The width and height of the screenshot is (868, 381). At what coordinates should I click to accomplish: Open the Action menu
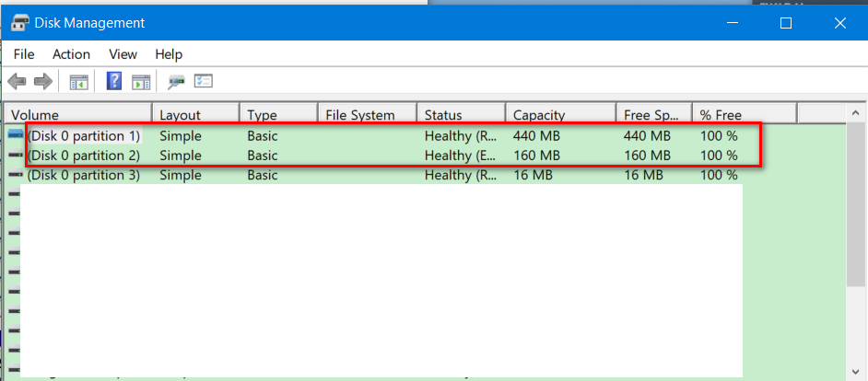[71, 54]
